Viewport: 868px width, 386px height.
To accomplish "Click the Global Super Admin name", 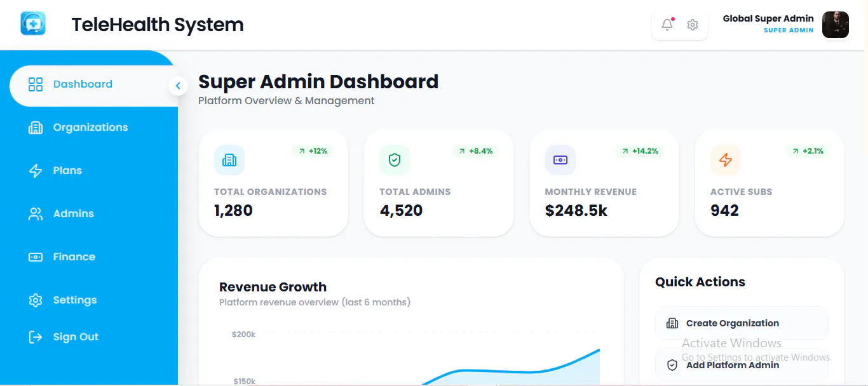I will pyautogui.click(x=768, y=18).
